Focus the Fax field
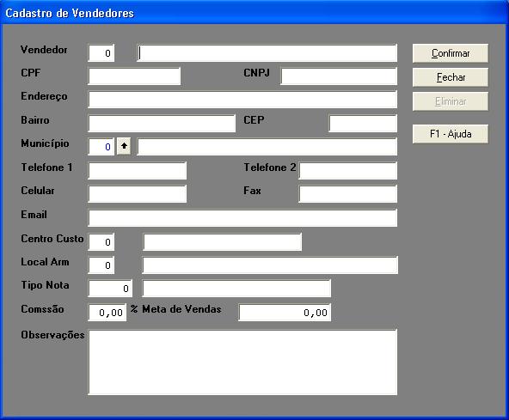Viewport: 509px width, 420px height. pos(347,194)
